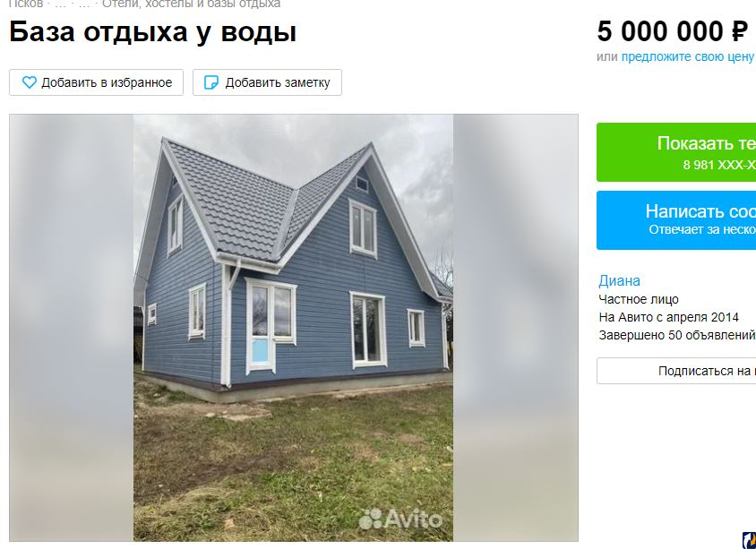756x549 pixels.
Task: Write a message to the seller
Action: tap(676, 220)
